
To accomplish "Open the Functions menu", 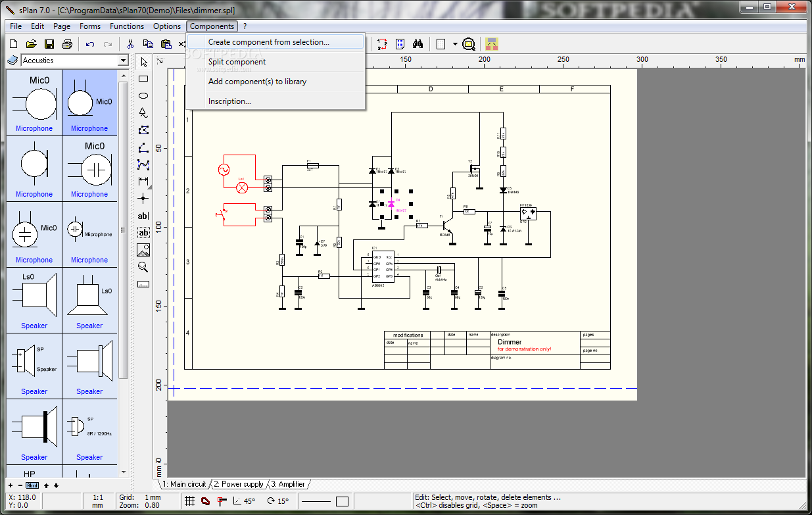I will [x=127, y=26].
